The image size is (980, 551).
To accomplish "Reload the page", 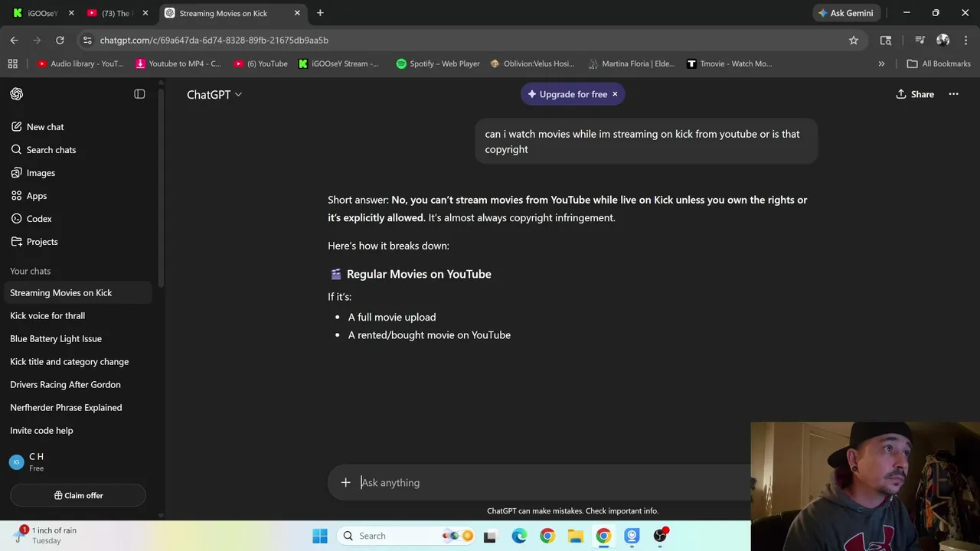I will [60, 40].
